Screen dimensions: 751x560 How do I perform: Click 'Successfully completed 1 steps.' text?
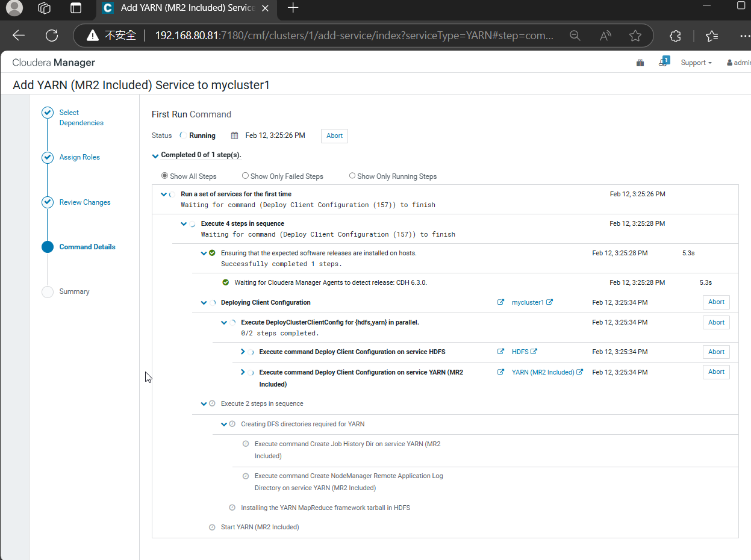[x=281, y=264]
